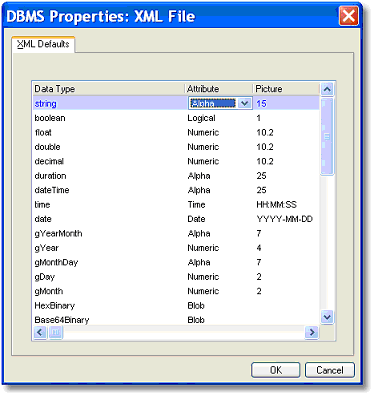Click the horizontal scrollbar thumb
373x396 pixels.
56,332
